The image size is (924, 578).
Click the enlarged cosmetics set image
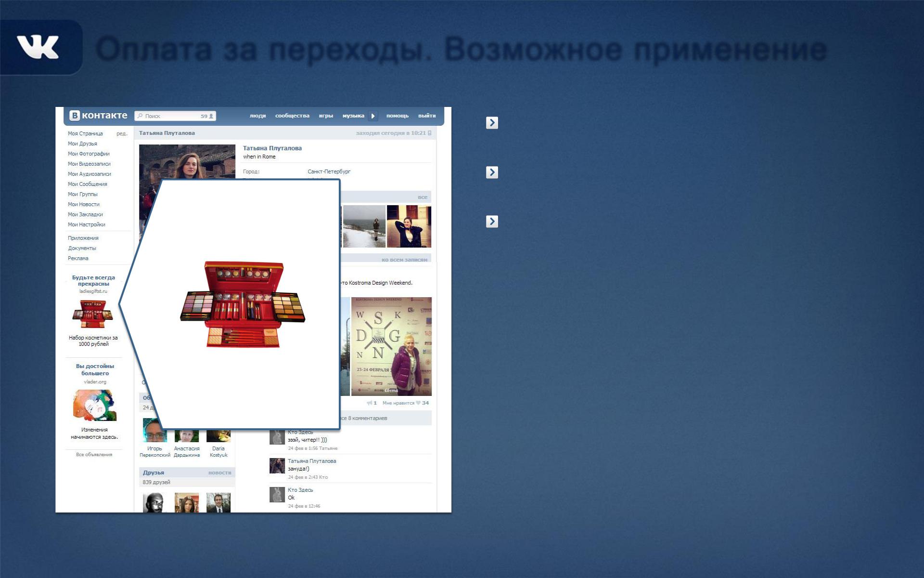243,304
